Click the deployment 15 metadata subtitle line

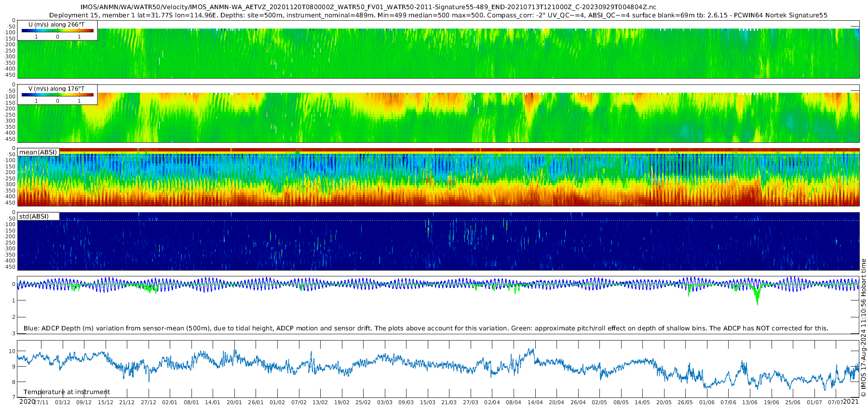pyautogui.click(x=438, y=15)
